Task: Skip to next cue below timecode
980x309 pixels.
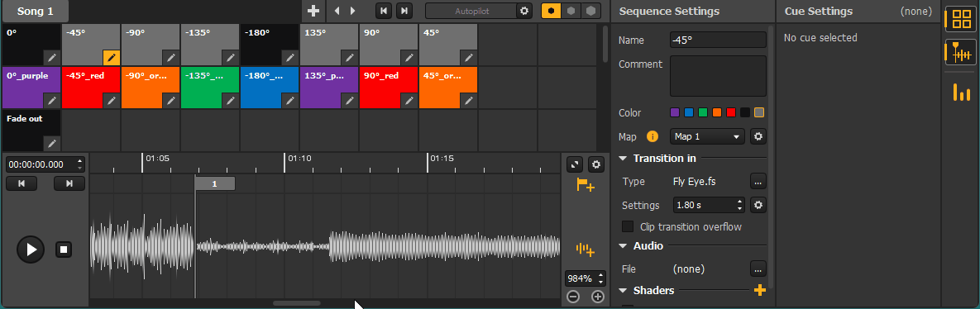Action: point(69,183)
